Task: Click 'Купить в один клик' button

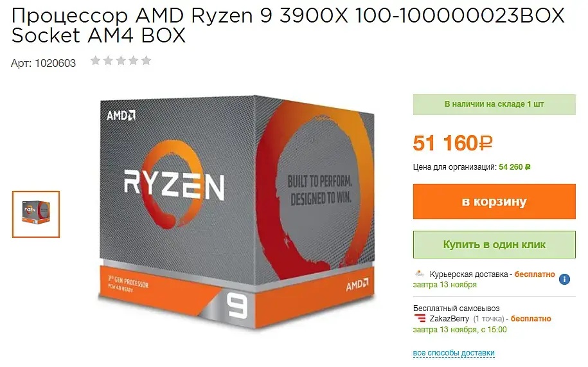Action: 494,244
